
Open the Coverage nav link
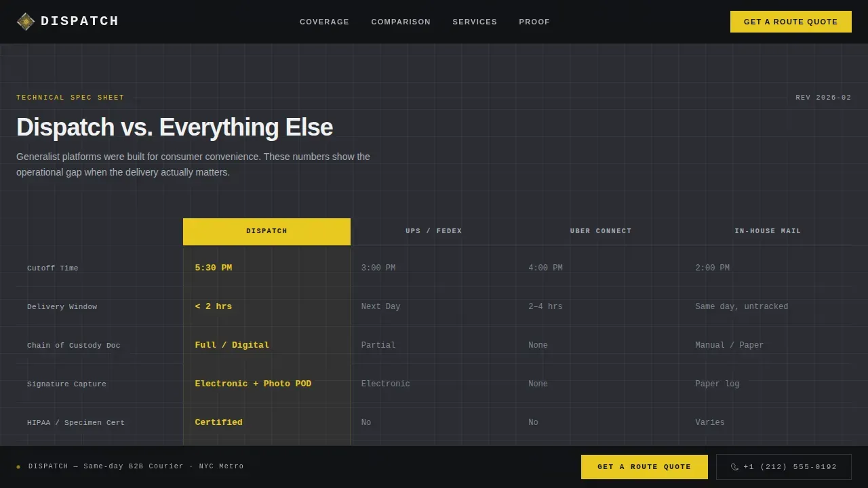pos(324,22)
